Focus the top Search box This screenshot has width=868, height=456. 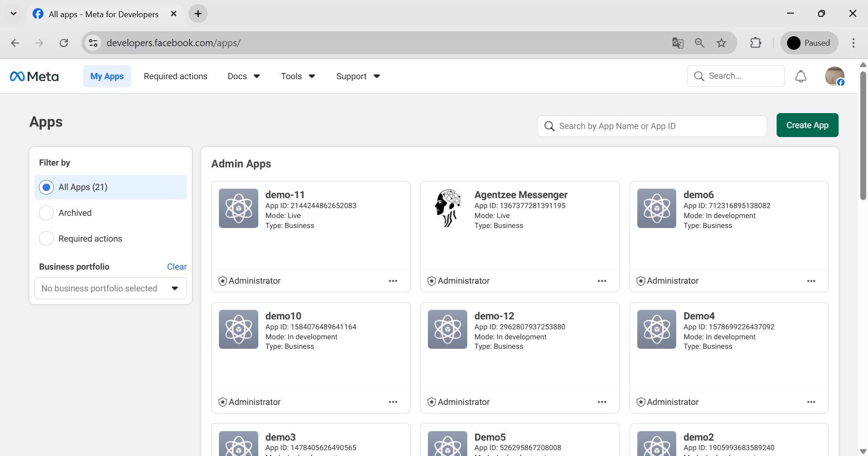[735, 76]
